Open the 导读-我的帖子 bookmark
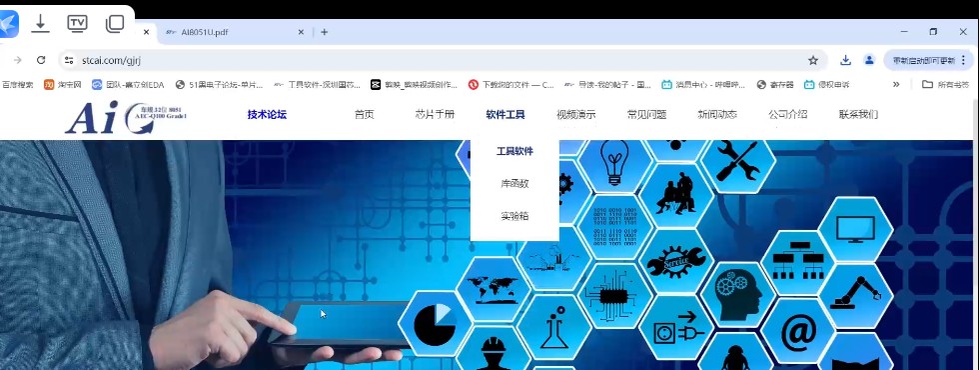The height and width of the screenshot is (370, 980). pos(607,85)
